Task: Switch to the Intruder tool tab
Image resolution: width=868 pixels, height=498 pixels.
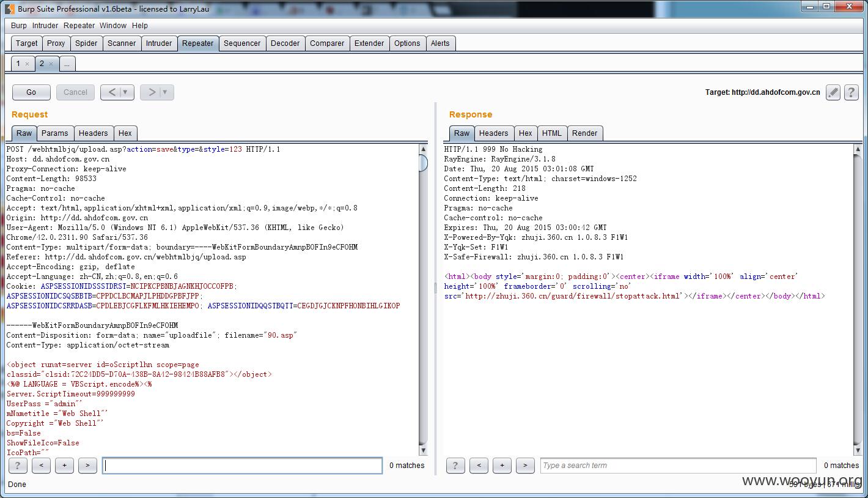Action: pos(159,43)
